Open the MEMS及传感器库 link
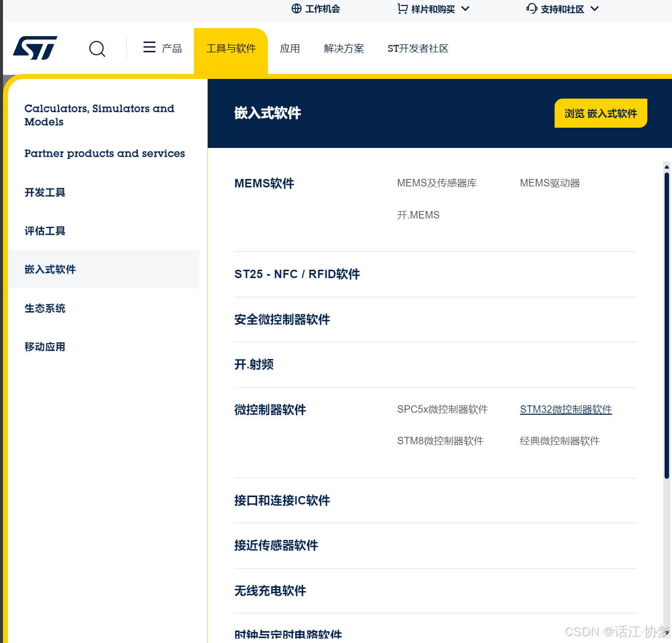This screenshot has width=672, height=643. tap(437, 183)
